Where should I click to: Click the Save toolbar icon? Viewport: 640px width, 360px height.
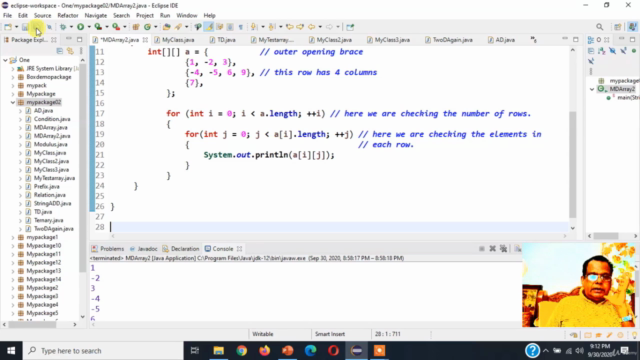click(25, 27)
